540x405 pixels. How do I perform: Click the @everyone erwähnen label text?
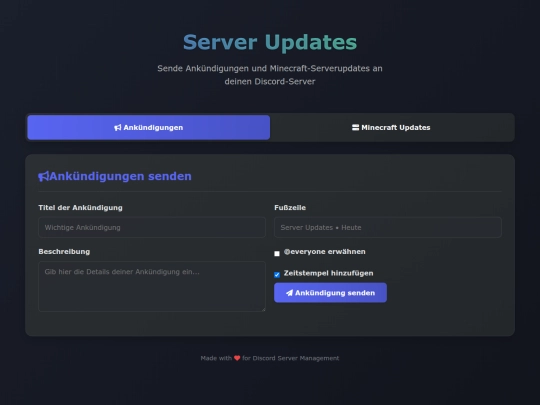click(324, 252)
